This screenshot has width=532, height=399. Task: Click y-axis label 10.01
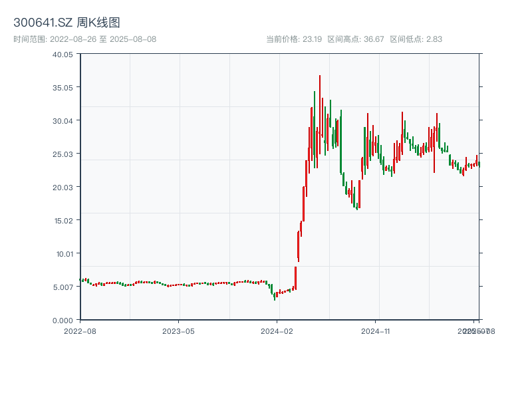(65, 254)
